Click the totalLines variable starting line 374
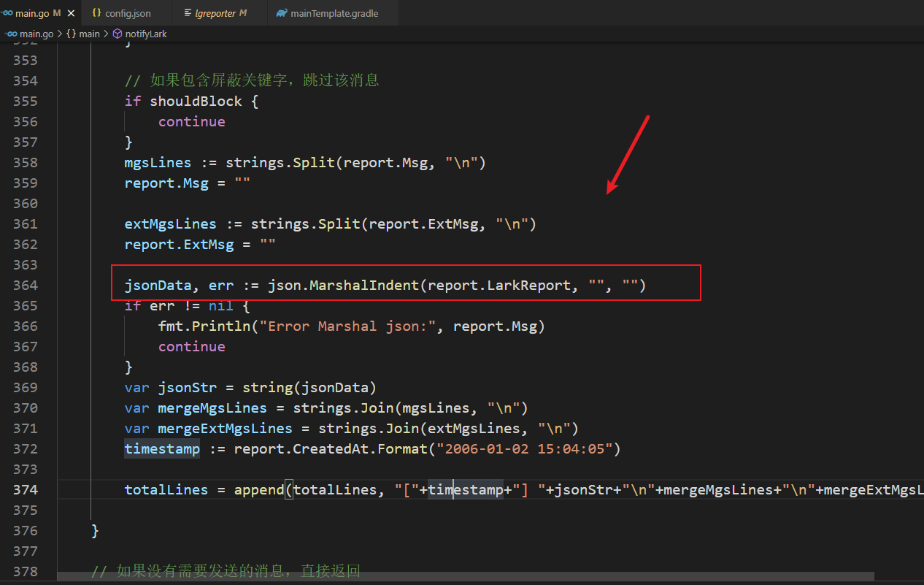Screen dimensions: 924x585 coord(166,489)
